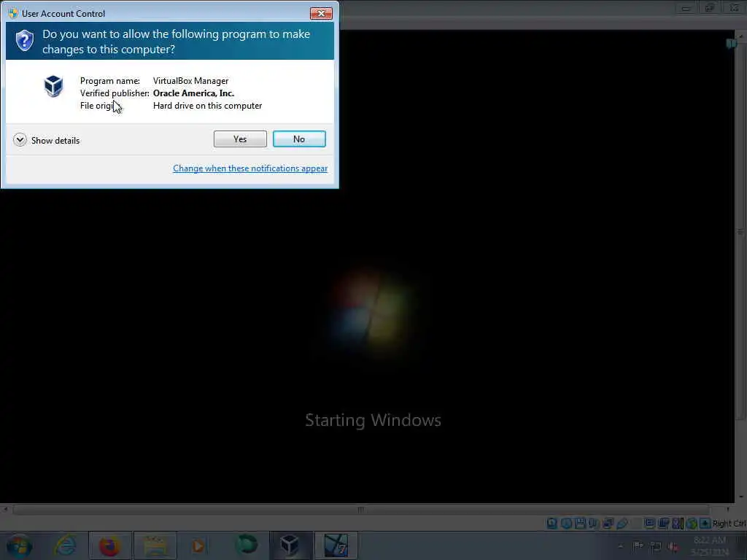747x560 pixels.
Task: Open Firefox from the taskbar
Action: (109, 545)
